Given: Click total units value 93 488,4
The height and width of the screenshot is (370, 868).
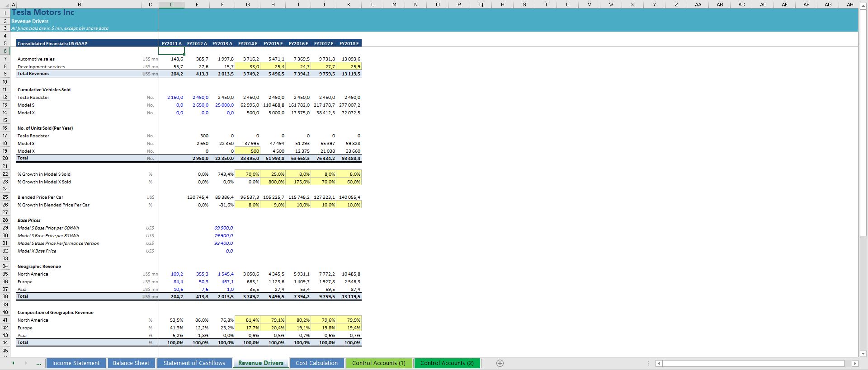Looking at the screenshot, I should 349,158.
